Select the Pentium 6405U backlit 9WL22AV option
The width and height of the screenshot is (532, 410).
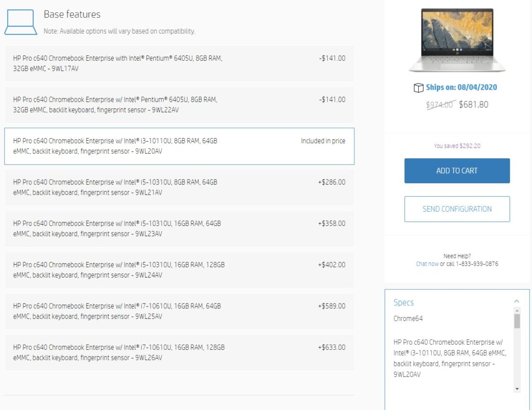pyautogui.click(x=179, y=105)
